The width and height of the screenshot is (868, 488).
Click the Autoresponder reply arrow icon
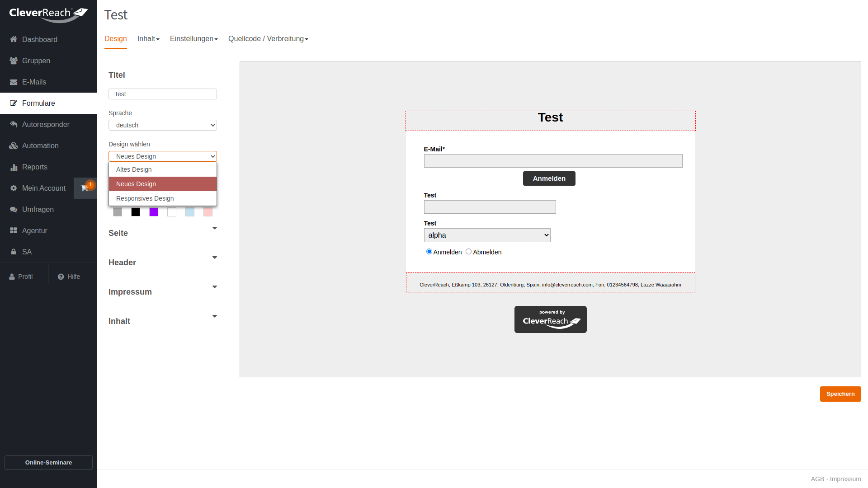coord(14,124)
